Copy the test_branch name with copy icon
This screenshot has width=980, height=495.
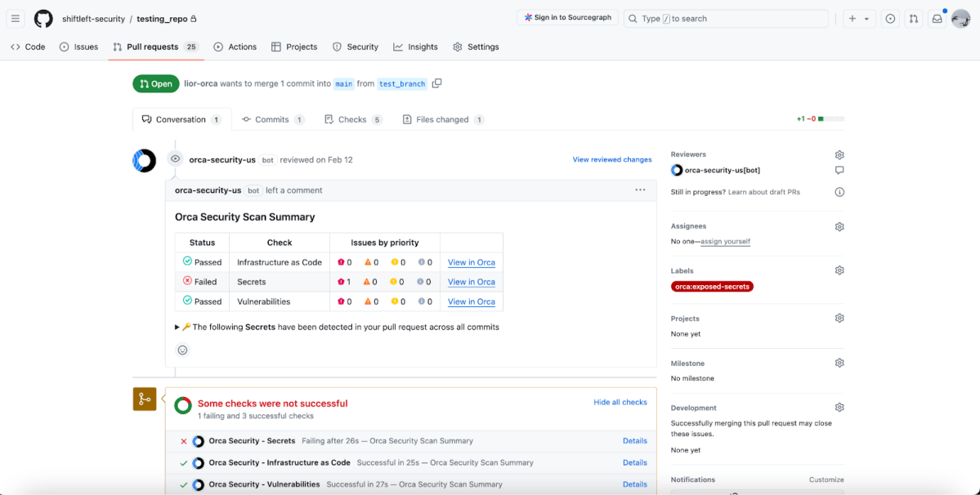437,83
